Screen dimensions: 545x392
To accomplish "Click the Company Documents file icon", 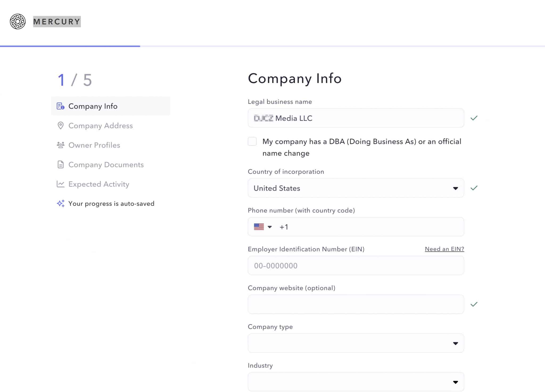I will [x=60, y=165].
